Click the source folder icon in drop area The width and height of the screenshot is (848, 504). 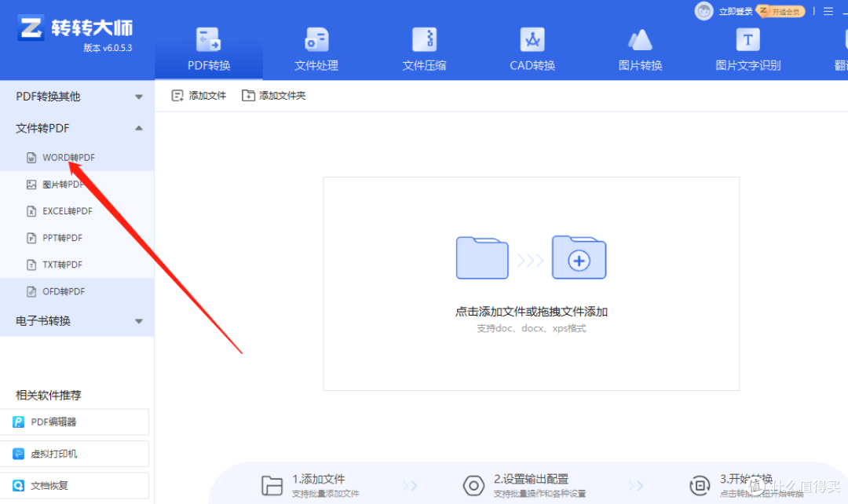(482, 257)
